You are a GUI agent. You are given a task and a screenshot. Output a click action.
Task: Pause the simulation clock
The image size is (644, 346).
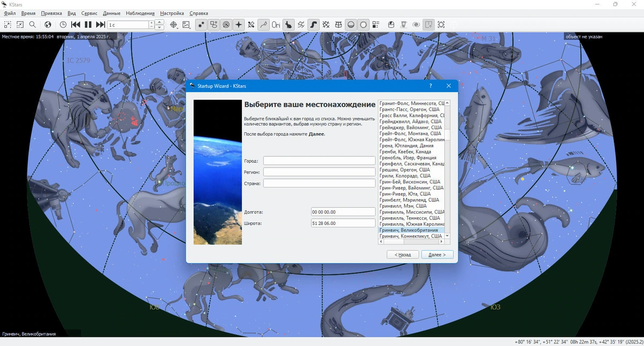pyautogui.click(x=88, y=25)
